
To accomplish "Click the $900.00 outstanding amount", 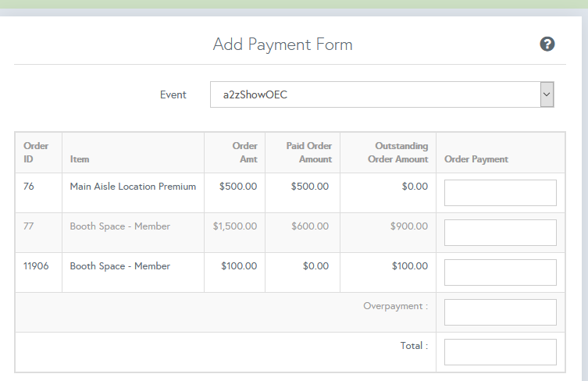I will pyautogui.click(x=409, y=226).
